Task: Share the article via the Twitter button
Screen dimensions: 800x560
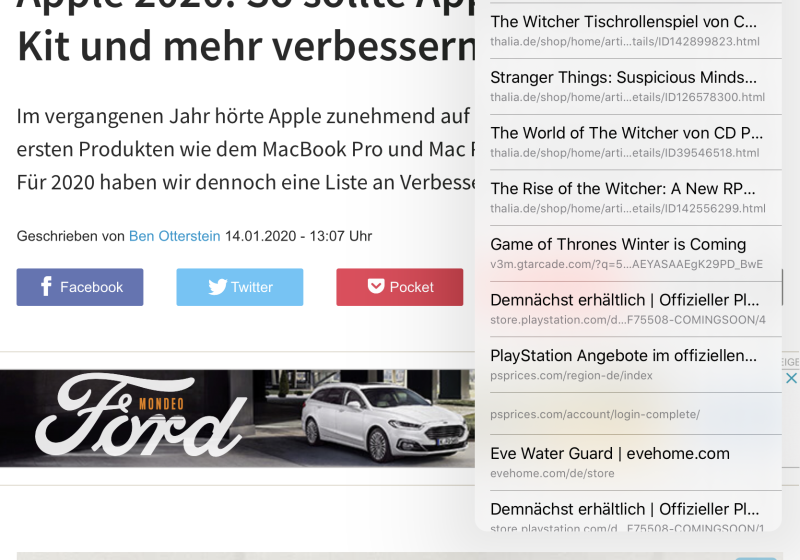Action: [x=240, y=287]
